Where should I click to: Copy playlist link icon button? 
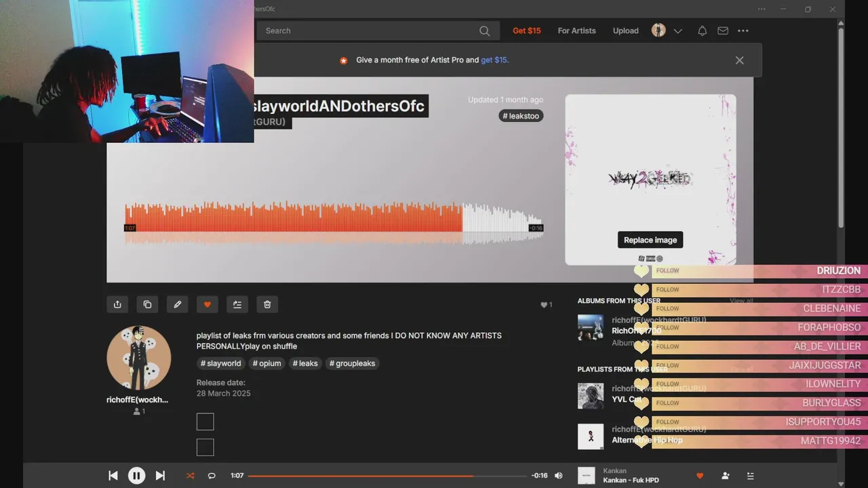tap(147, 304)
